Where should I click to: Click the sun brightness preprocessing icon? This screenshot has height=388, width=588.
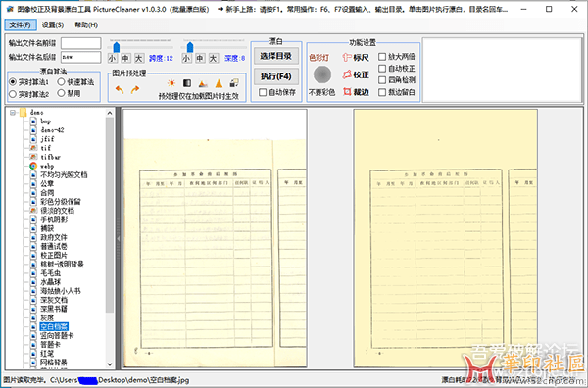(171, 83)
